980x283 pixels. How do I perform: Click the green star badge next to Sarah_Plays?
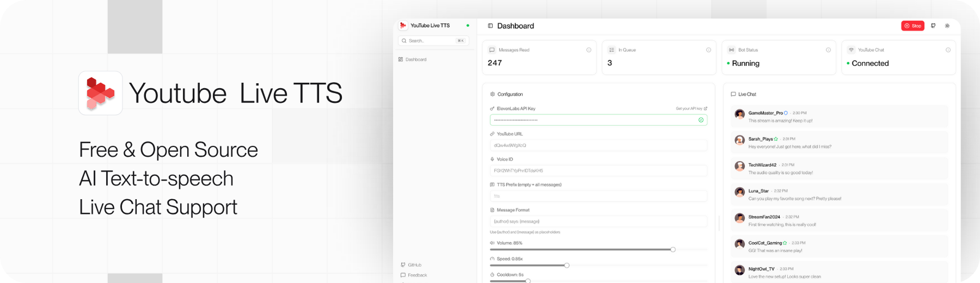pyautogui.click(x=776, y=139)
